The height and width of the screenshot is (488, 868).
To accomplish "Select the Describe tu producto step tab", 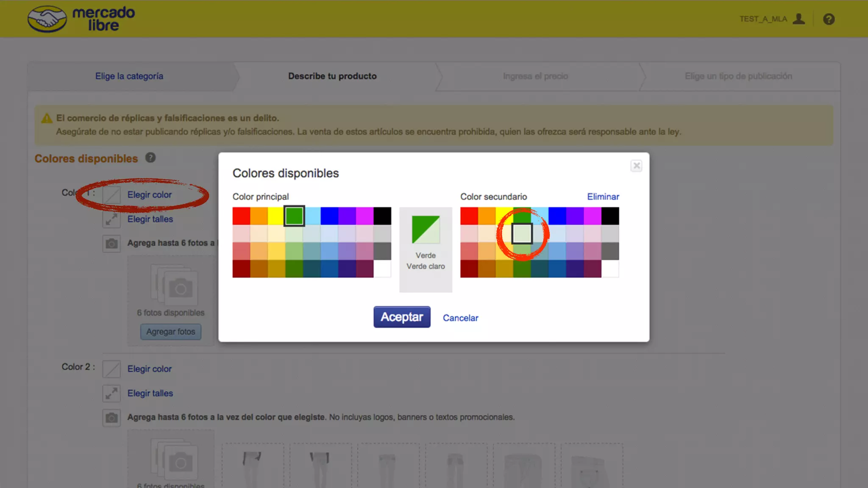I will (332, 76).
